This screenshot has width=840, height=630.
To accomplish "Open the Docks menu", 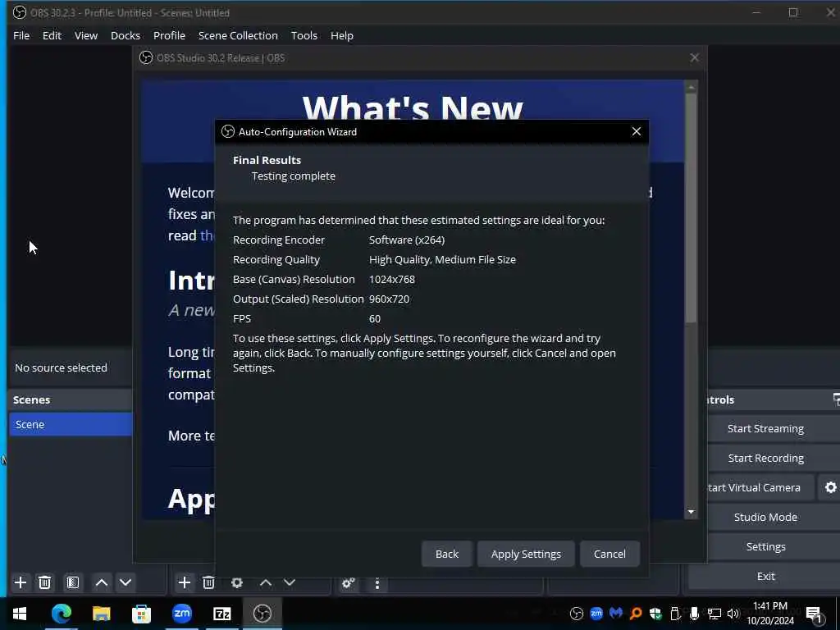I will click(x=126, y=35).
